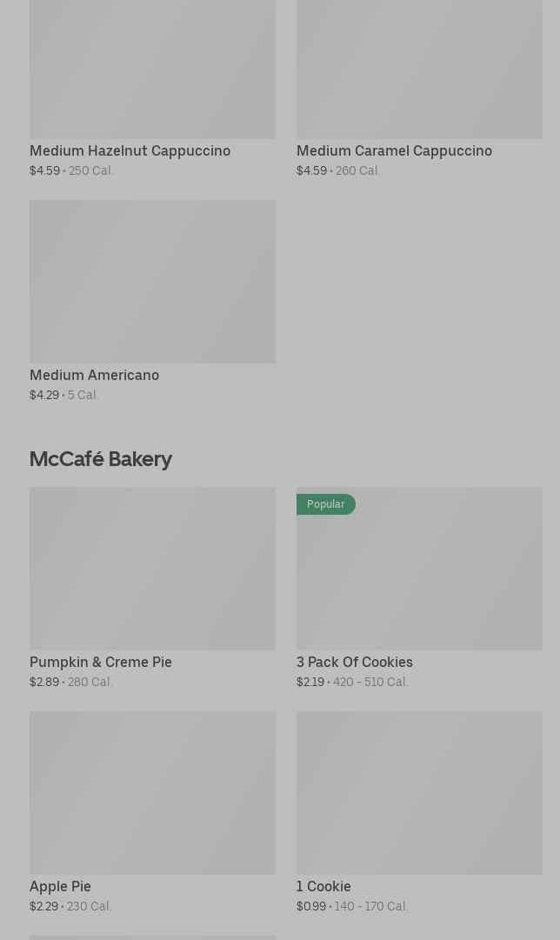
Task: Click the $4.29 Americano price
Action: 44,395
